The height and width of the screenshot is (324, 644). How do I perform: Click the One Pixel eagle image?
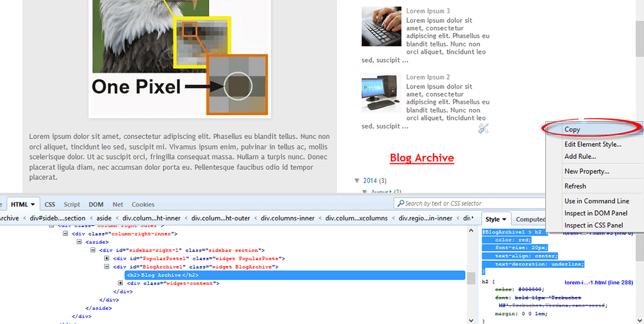tap(180, 58)
